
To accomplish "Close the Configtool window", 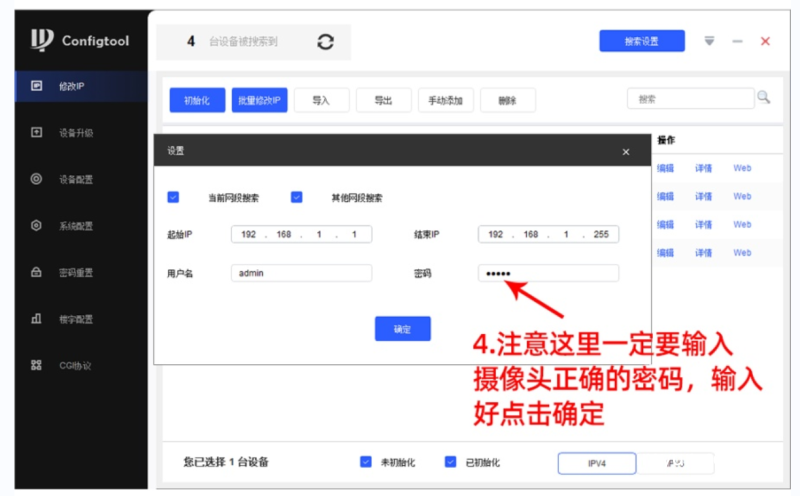I will coord(765,41).
